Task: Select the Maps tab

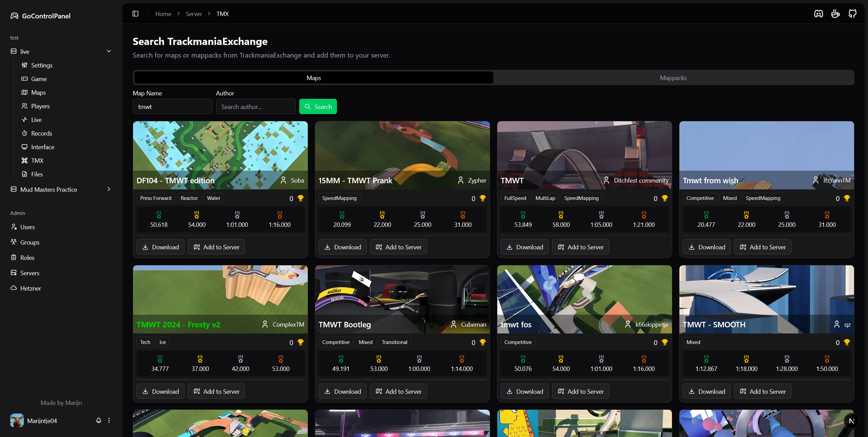Action: [314, 78]
